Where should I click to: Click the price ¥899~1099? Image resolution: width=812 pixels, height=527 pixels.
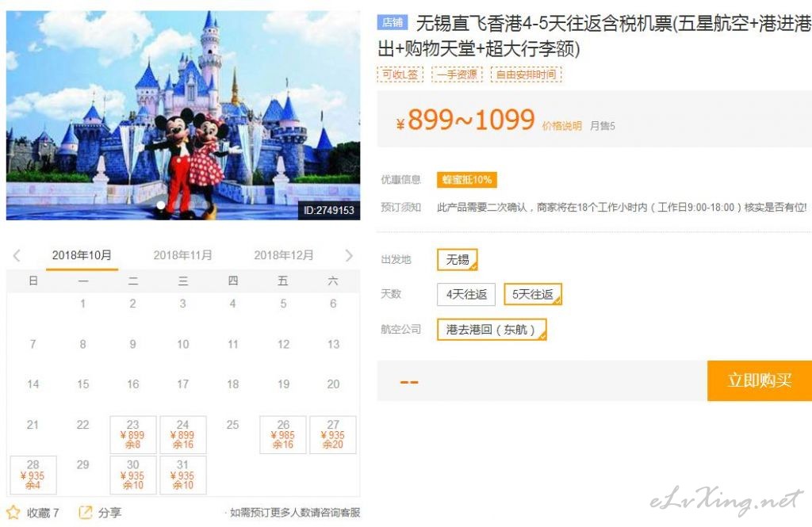(x=465, y=120)
